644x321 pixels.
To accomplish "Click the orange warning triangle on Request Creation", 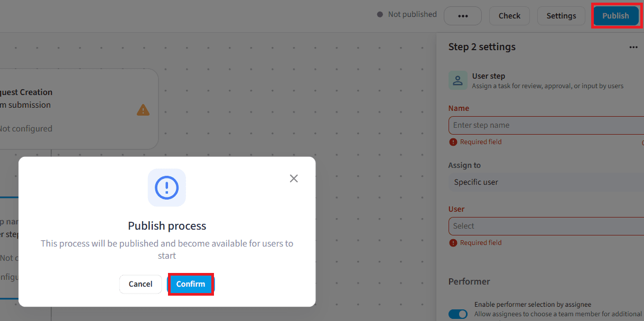I will point(143,110).
